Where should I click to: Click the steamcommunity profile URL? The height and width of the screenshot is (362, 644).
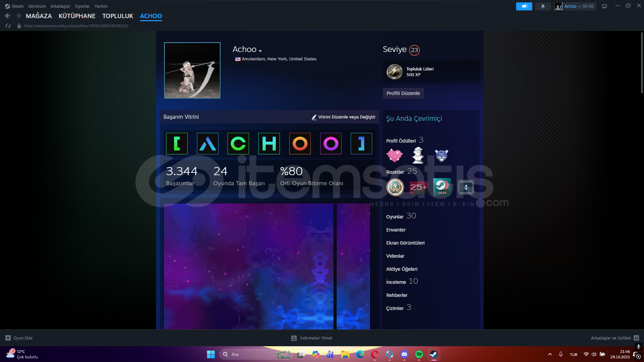tap(76, 26)
